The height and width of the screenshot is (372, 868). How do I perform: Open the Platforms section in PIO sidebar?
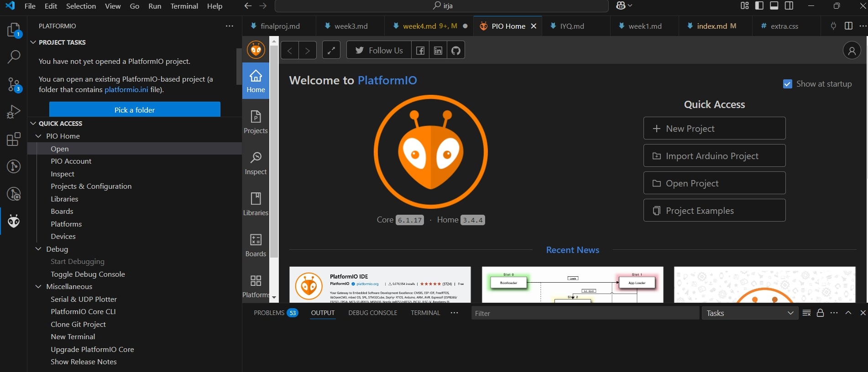pyautogui.click(x=256, y=286)
